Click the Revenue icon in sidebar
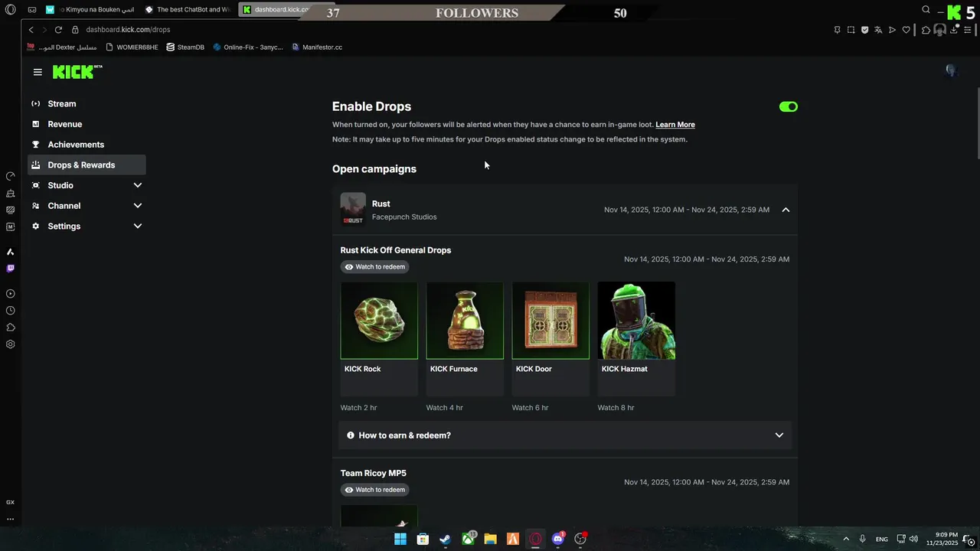The width and height of the screenshot is (980, 551). (35, 124)
